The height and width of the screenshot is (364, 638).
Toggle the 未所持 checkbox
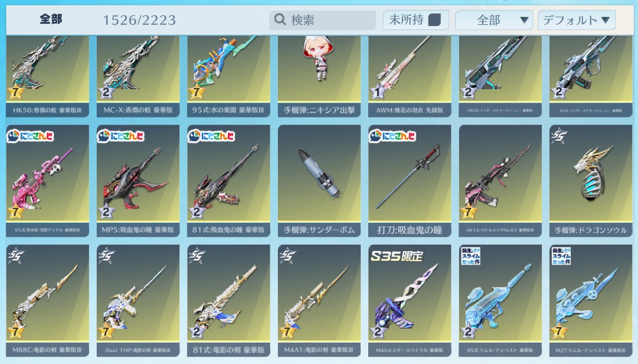435,20
